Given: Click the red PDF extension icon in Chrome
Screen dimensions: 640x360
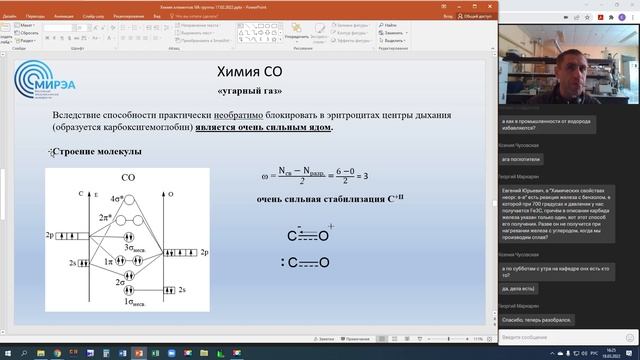Looking at the screenshot, I should coord(600,18).
